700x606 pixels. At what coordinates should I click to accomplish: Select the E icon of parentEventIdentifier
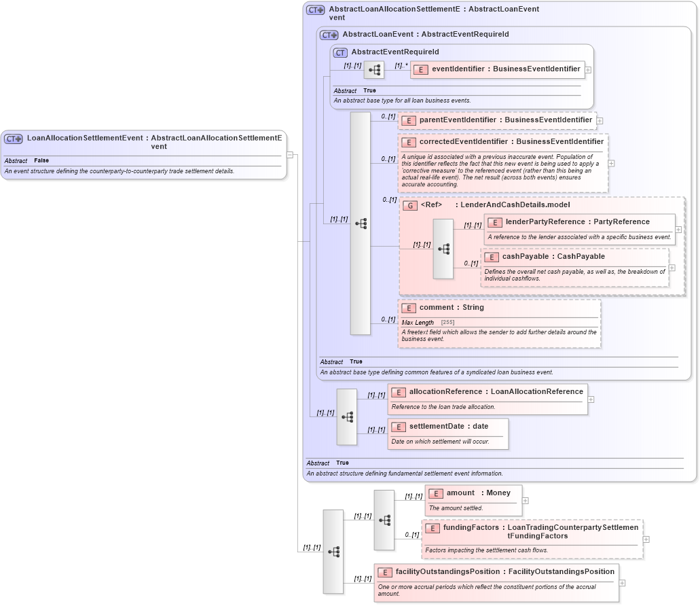pyautogui.click(x=409, y=120)
